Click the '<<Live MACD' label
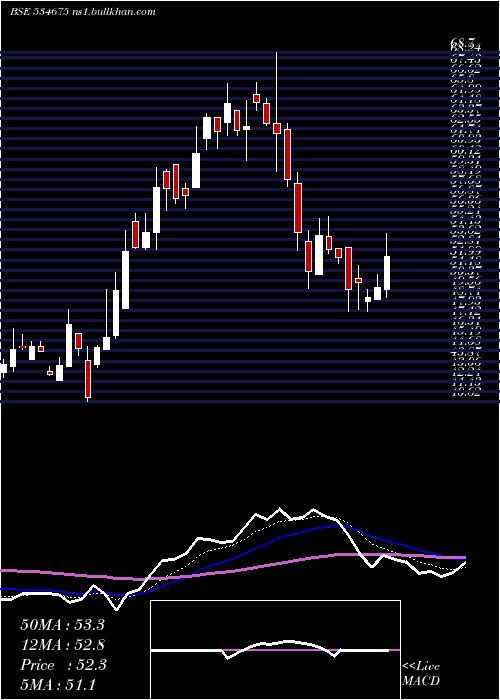Screen dimensions: 500x700 pyautogui.click(x=421, y=674)
